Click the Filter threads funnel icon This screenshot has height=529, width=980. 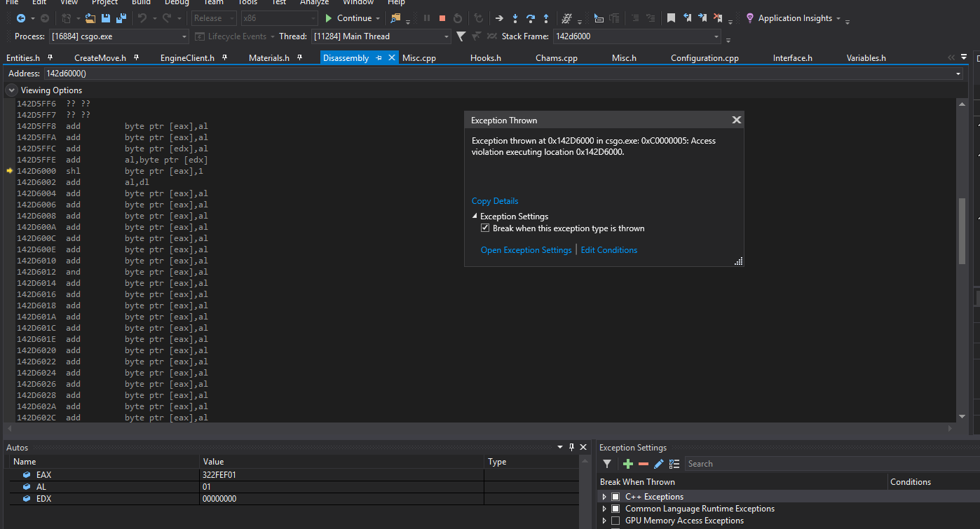pos(461,36)
